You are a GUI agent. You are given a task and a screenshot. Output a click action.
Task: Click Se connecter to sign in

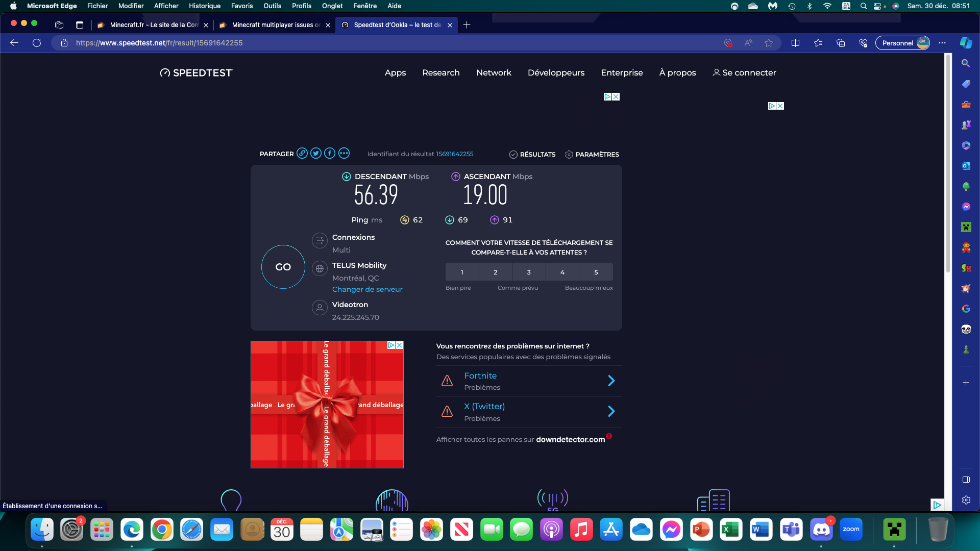744,72
